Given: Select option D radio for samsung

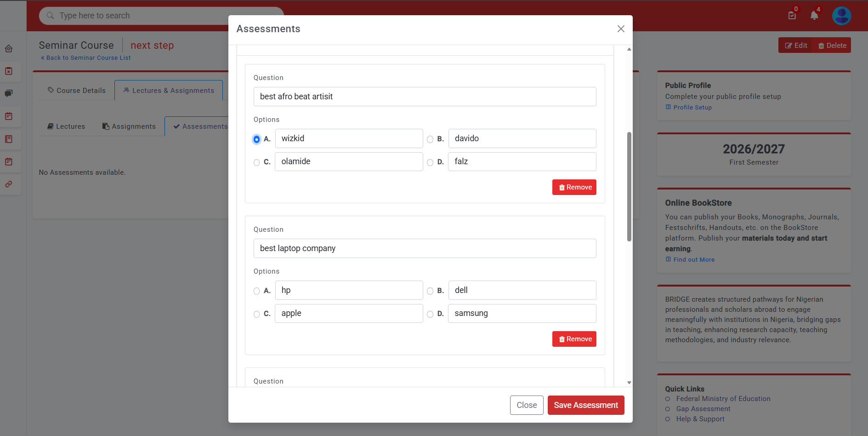Looking at the screenshot, I should point(430,314).
